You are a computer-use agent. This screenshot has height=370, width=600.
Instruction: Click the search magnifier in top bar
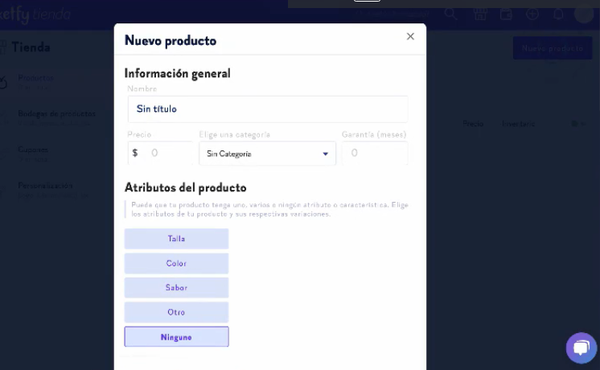[451, 14]
